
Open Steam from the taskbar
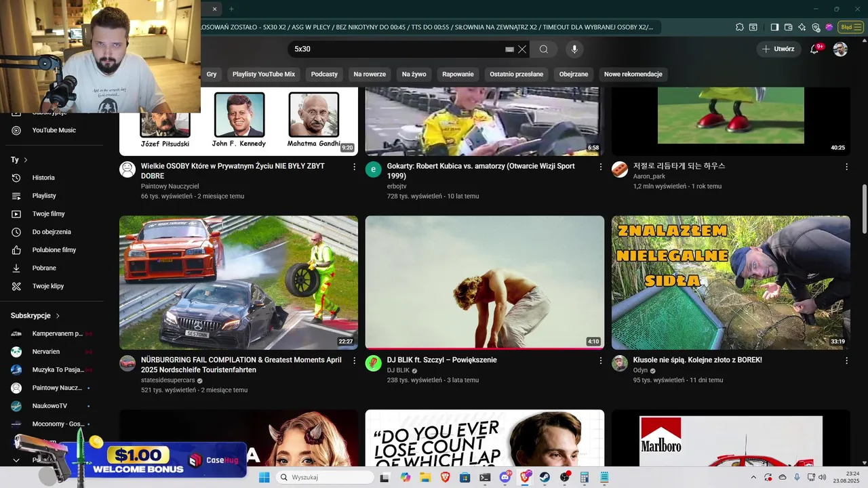click(545, 477)
